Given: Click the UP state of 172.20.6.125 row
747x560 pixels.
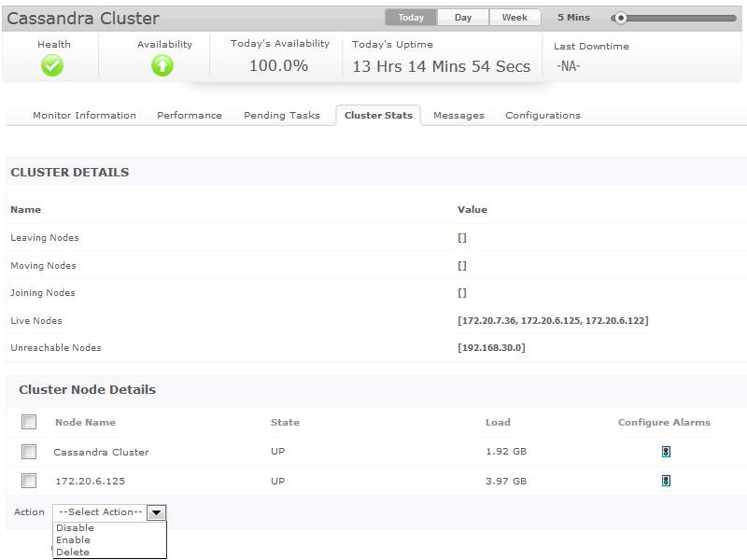Looking at the screenshot, I should [277, 481].
